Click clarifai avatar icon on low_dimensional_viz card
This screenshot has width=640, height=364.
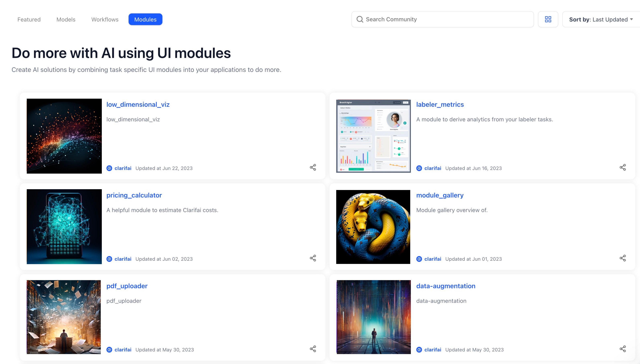109,168
